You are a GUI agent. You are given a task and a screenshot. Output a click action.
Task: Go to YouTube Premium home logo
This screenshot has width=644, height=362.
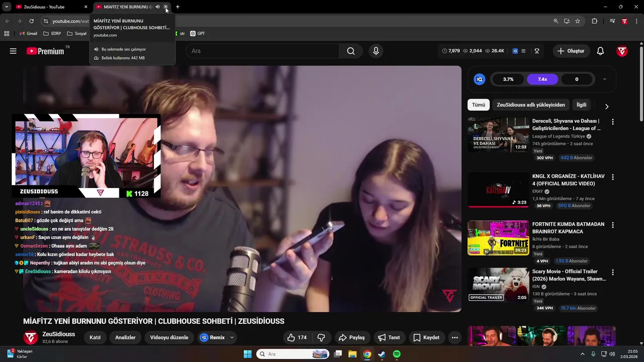(46, 51)
